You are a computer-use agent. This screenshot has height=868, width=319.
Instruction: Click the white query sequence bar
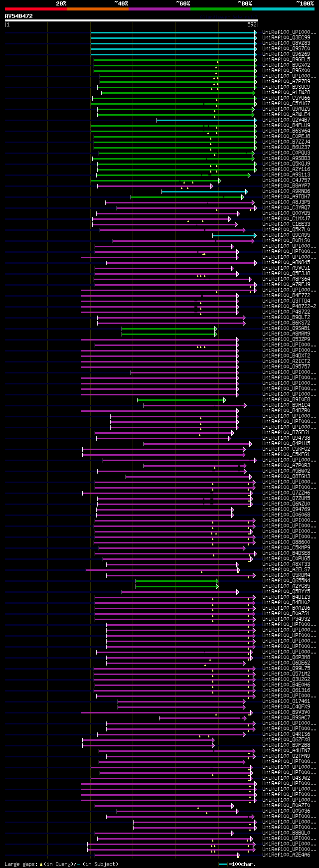[132, 20]
